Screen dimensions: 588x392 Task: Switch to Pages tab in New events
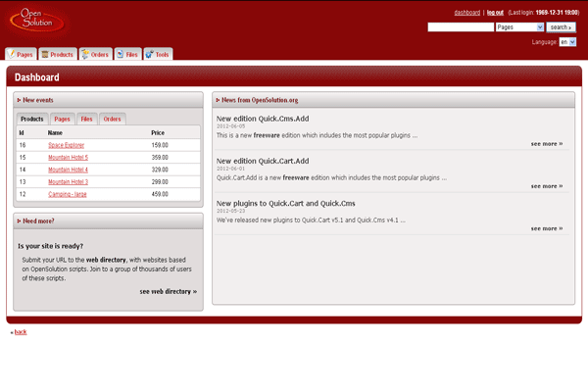click(63, 119)
